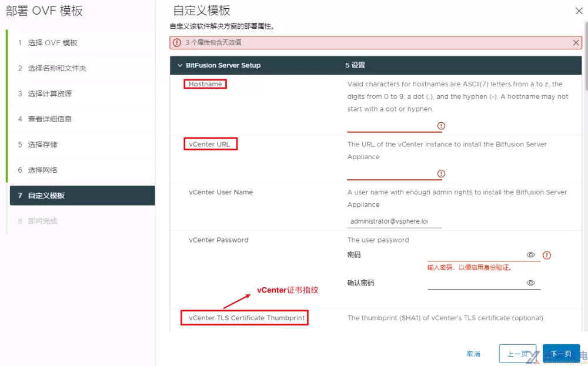Click the '5 设置' header text
588x366 pixels.
355,65
